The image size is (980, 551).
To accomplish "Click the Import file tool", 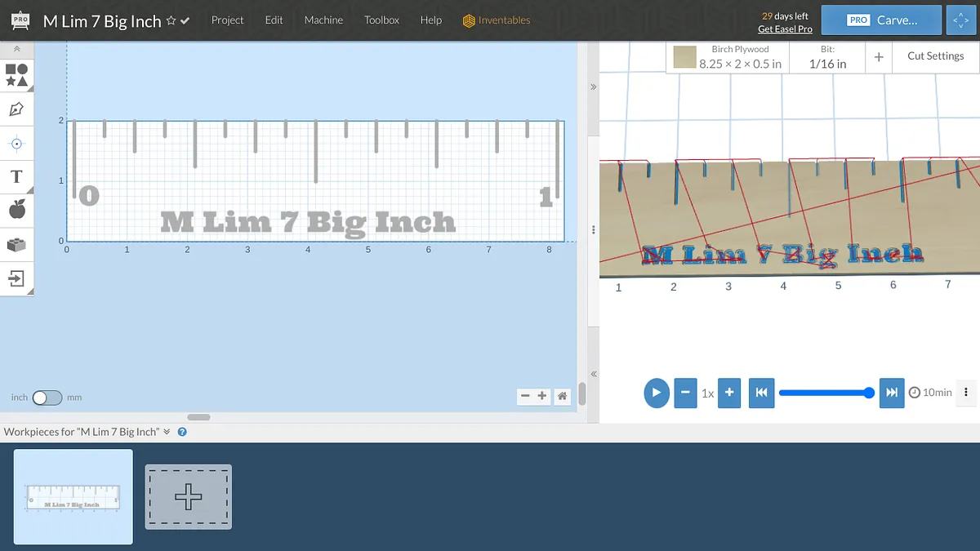I will click(x=16, y=278).
